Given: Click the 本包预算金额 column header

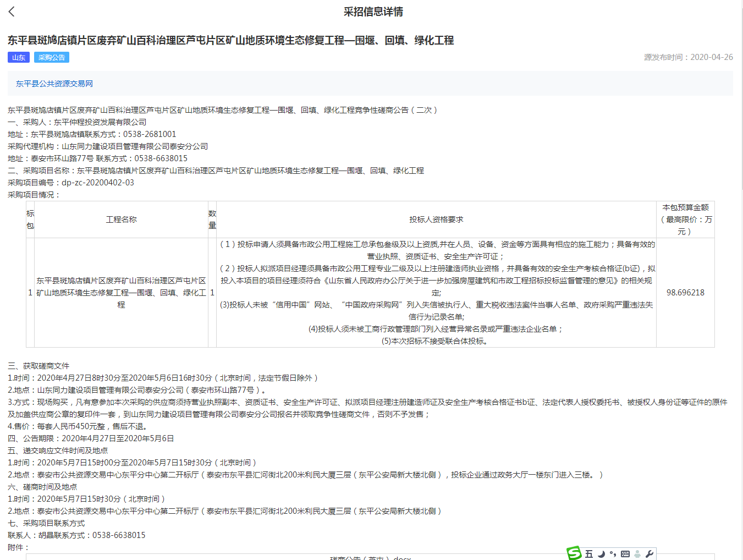Looking at the screenshot, I should coord(685,219).
